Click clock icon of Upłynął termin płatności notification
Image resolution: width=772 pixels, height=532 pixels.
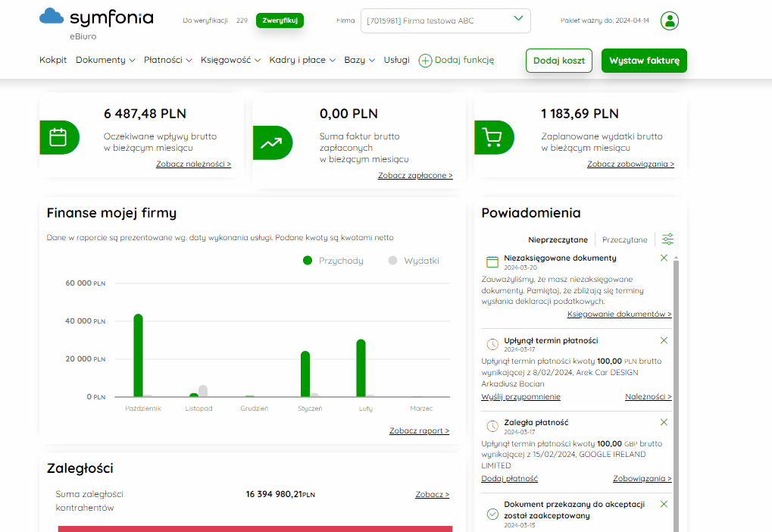coord(492,344)
